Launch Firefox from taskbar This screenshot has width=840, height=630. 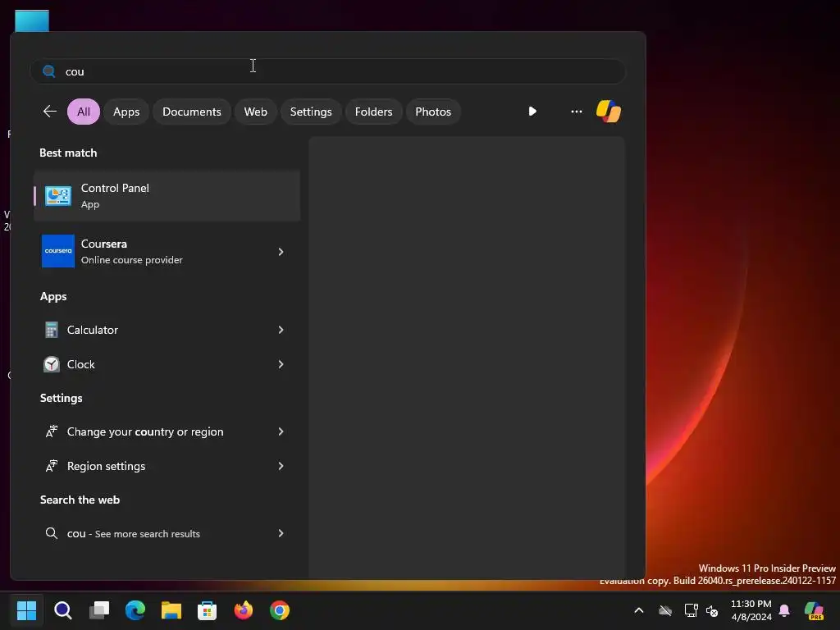point(243,610)
